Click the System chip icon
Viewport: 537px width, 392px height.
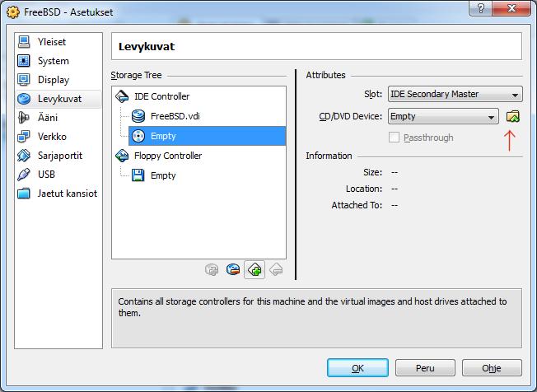[24, 61]
